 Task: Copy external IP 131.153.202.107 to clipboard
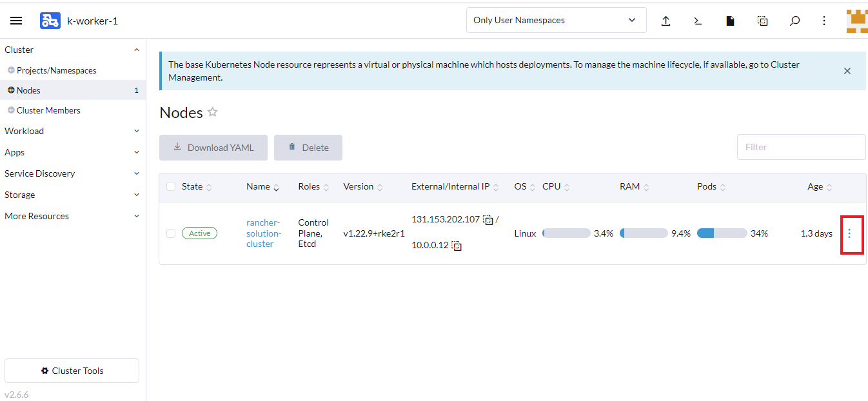(488, 220)
